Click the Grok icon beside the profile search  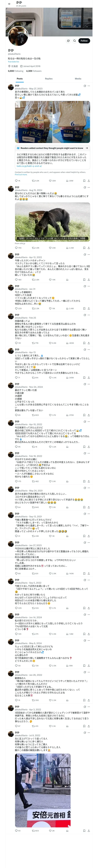click(x=68, y=41)
